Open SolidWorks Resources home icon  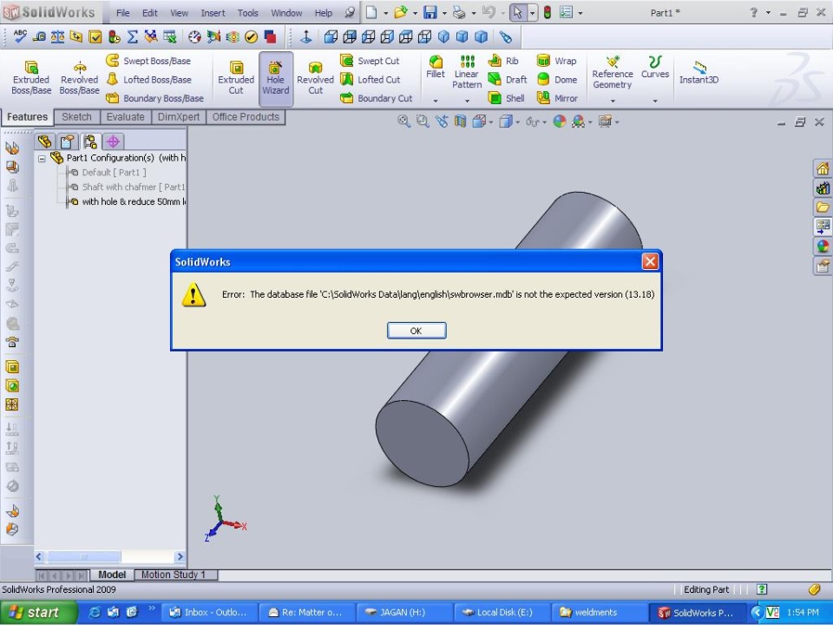pyautogui.click(x=823, y=169)
